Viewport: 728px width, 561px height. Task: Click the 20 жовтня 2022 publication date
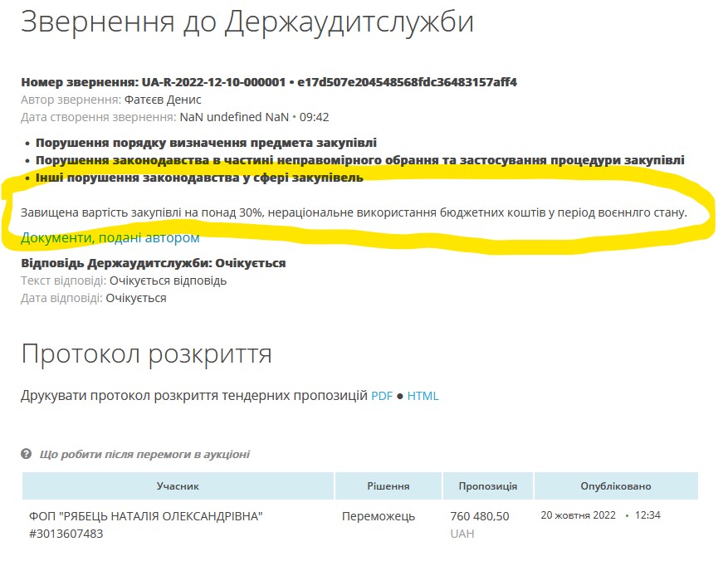pos(578,515)
